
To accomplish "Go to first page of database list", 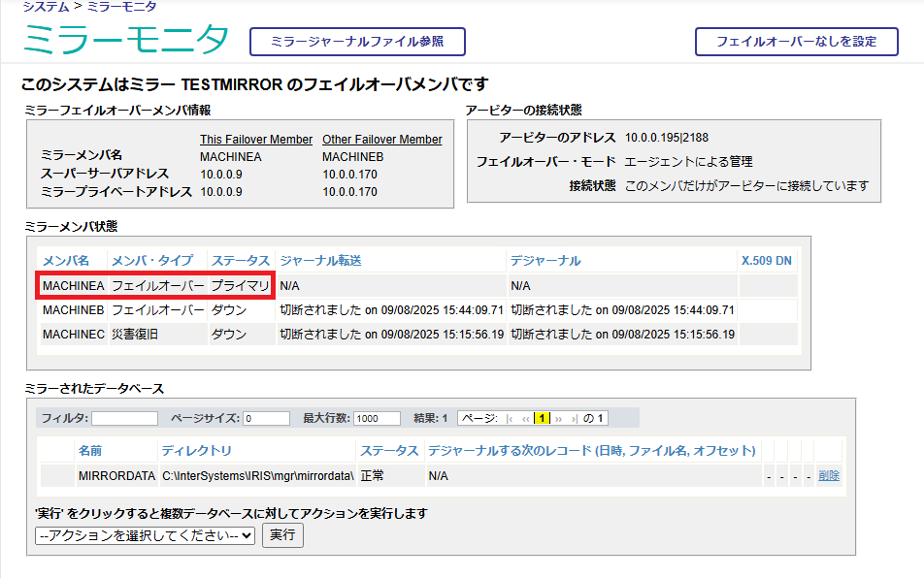I will [511, 418].
